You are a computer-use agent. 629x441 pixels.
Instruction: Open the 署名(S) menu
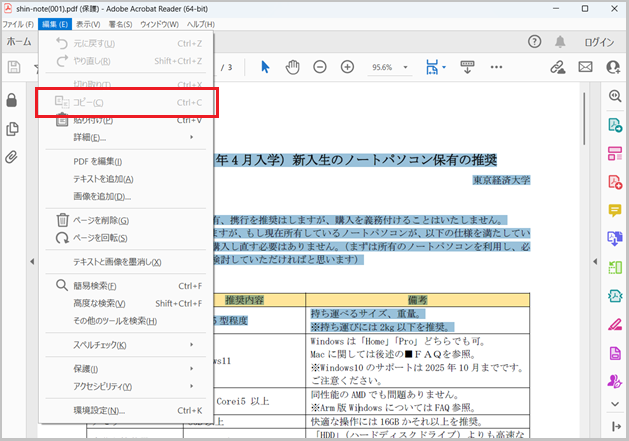click(x=120, y=24)
